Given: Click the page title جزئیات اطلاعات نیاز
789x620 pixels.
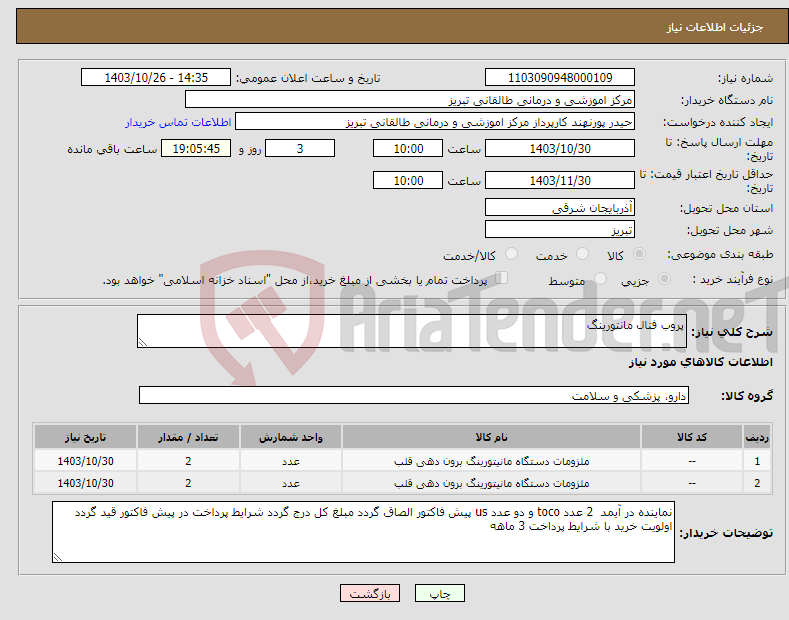Looking at the screenshot, I should coord(715,27).
